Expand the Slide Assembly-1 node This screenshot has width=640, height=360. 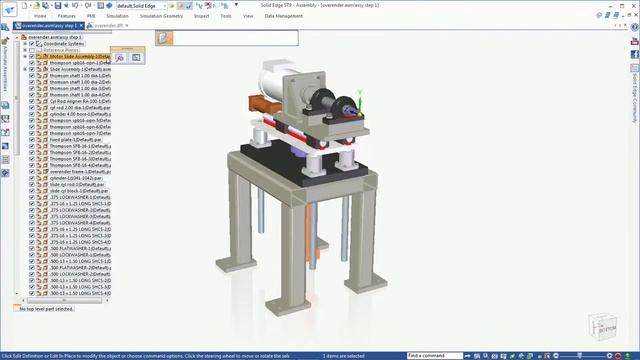coord(25,69)
